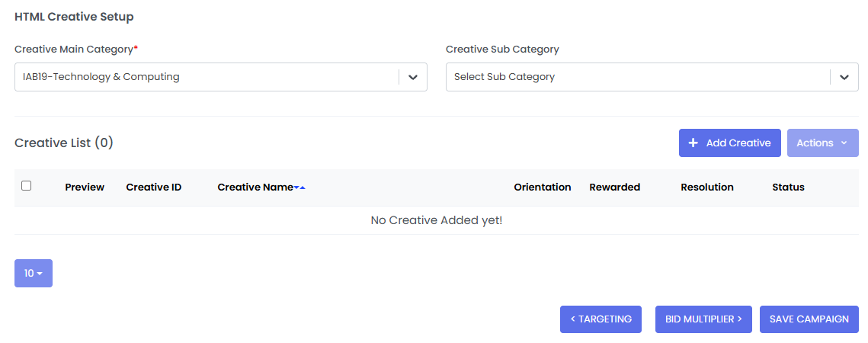Screen dimensions: 868x343
Task: Click Save Campaign button
Action: [x=809, y=319]
